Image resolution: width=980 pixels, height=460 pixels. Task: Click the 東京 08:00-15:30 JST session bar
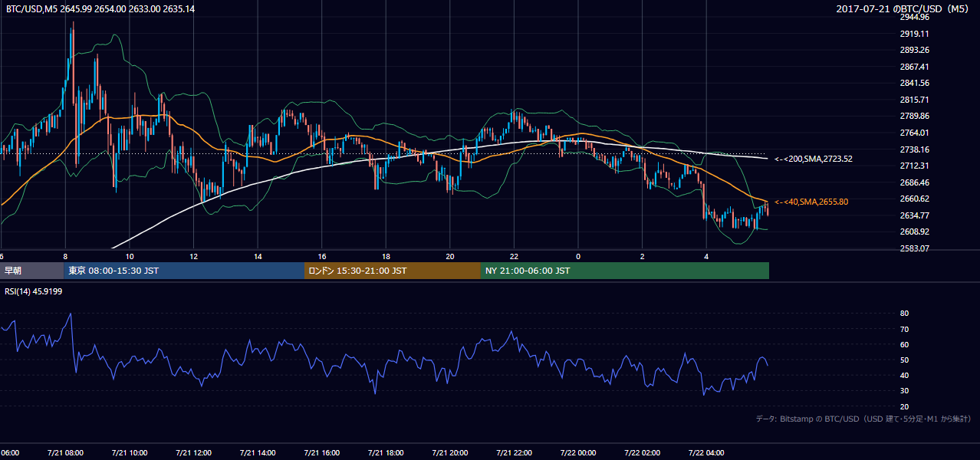pyautogui.click(x=184, y=271)
